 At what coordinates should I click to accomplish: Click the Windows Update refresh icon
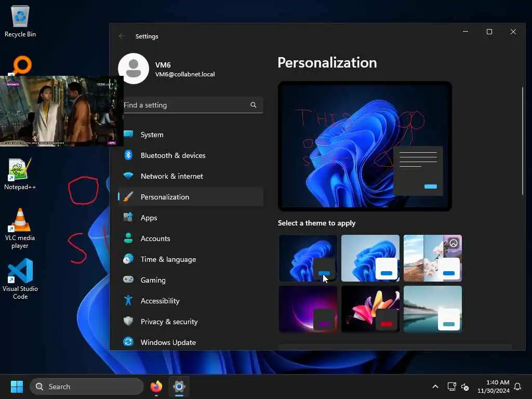[128, 342]
